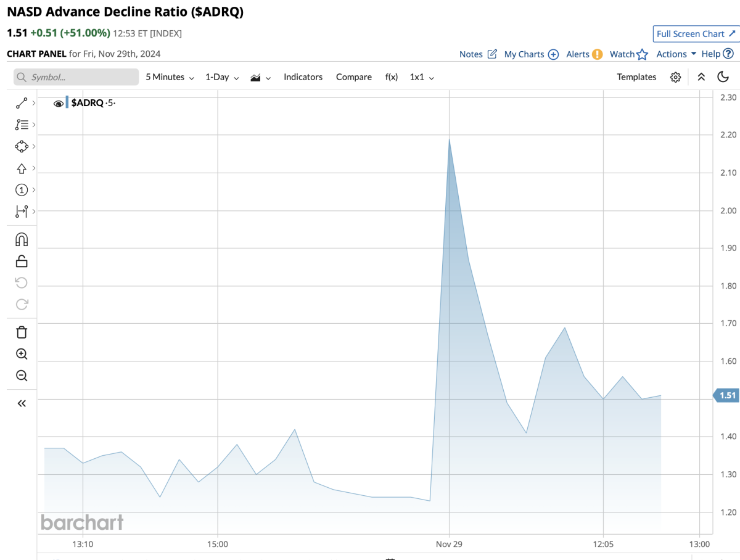Click the Full Screen Chart button
The image size is (740, 560).
click(696, 34)
